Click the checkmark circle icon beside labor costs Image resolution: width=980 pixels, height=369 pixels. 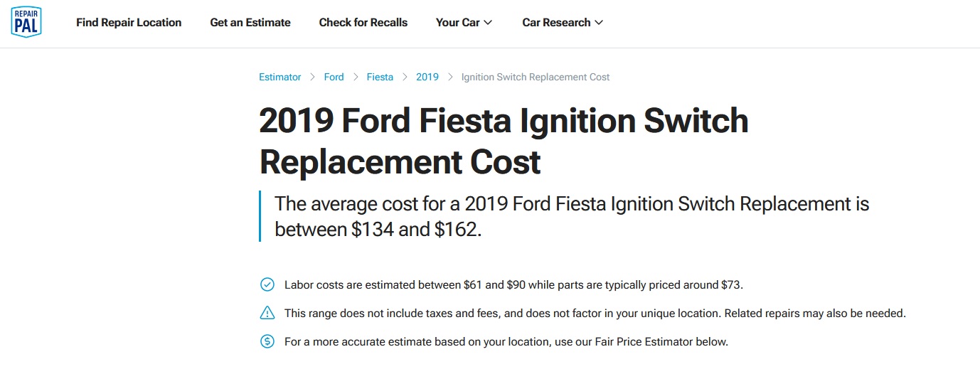[x=267, y=285]
